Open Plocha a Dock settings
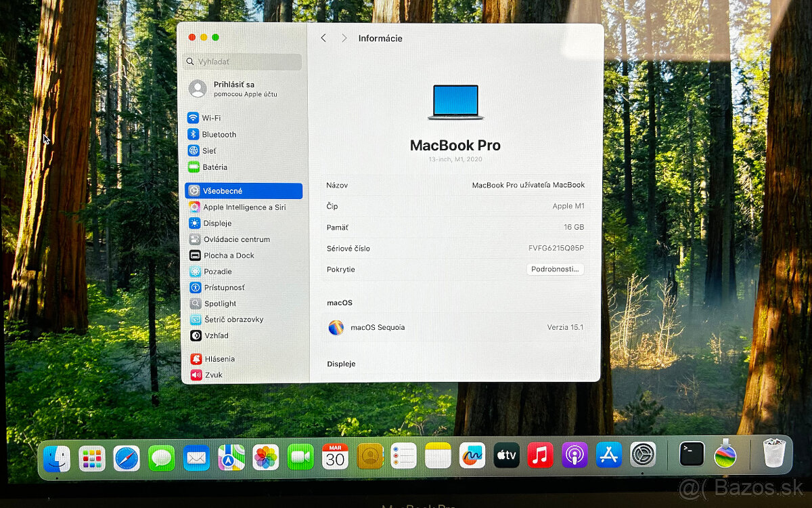812x508 pixels. coord(229,255)
